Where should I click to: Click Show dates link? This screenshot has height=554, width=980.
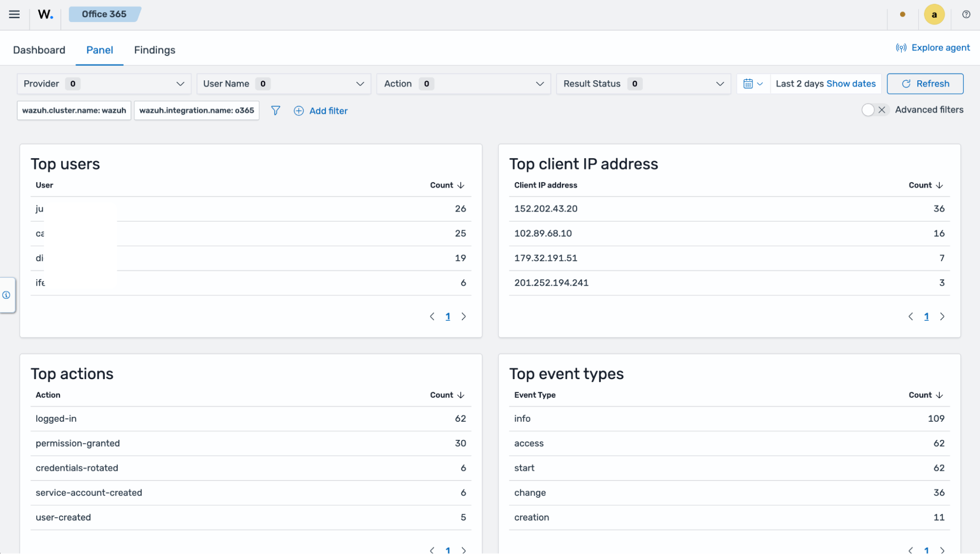851,84
